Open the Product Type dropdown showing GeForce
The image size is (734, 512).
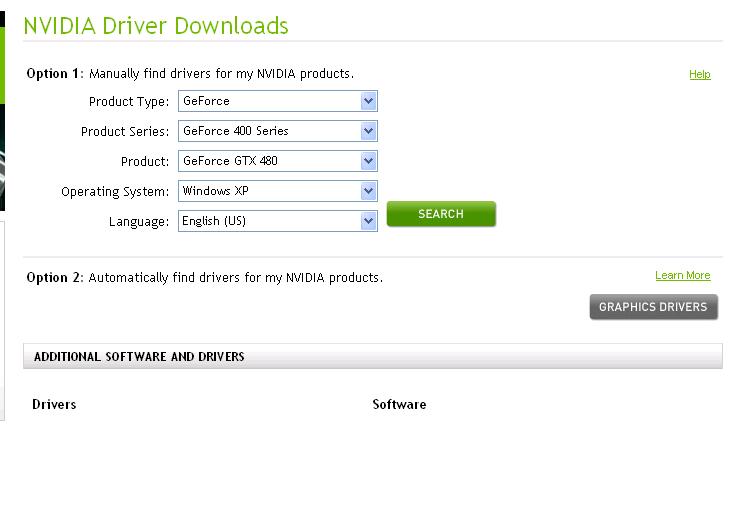[x=278, y=101]
